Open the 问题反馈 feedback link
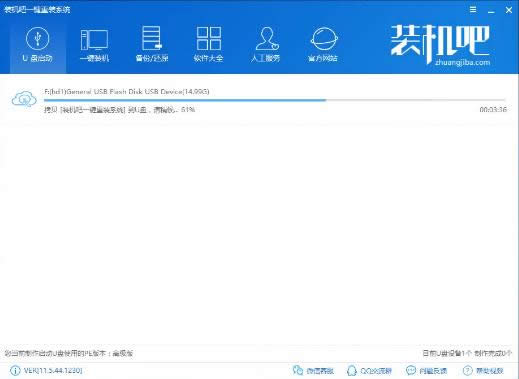519x379 pixels. click(x=433, y=371)
